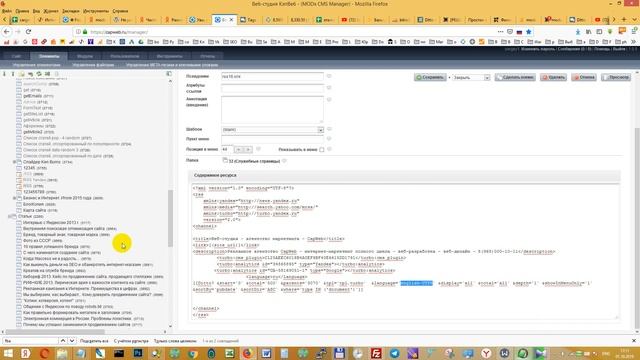Screen dimensions: 640x360
Task: Click the green Save (Сохранить) button
Action: [430, 77]
